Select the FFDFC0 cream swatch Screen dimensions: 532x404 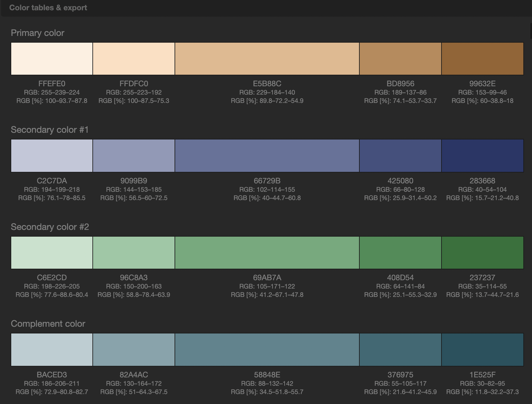tap(133, 59)
